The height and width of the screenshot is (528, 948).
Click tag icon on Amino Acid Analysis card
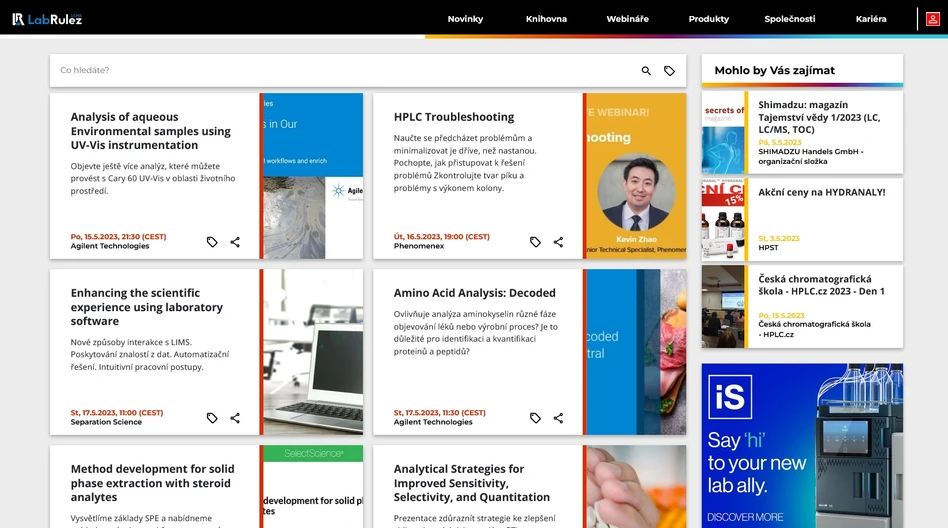[x=535, y=418]
